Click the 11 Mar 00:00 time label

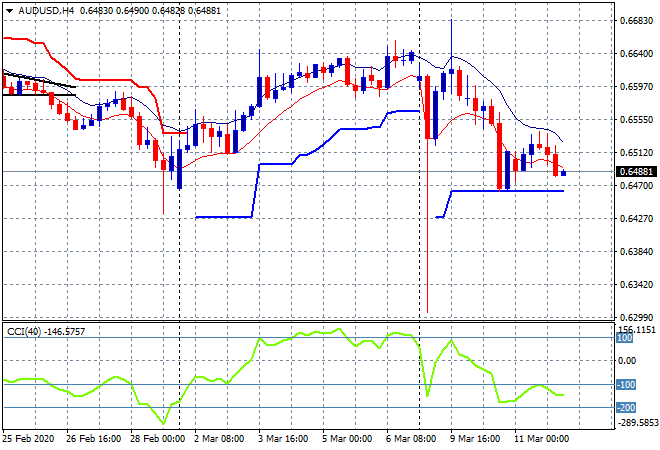pos(541,439)
